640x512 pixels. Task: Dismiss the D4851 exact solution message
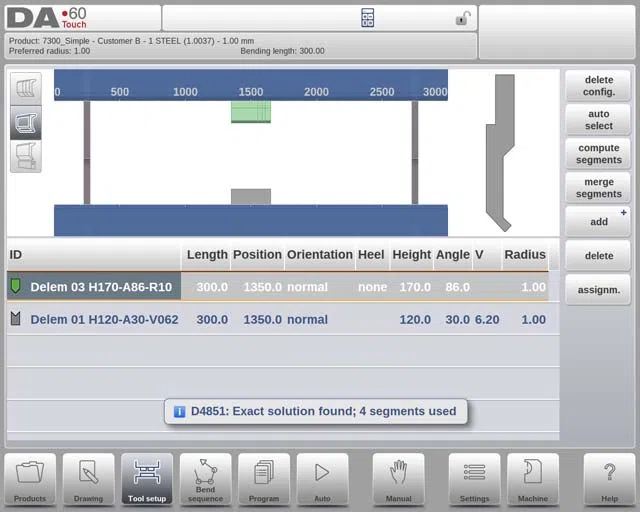tap(316, 411)
